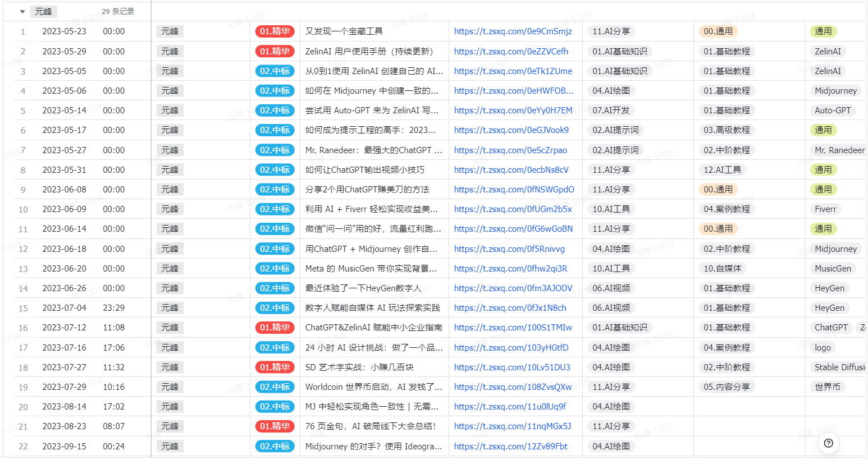Image resolution: width=868 pixels, height=460 pixels.
Task: Select the title 最近体验了一下HeyGen数字人
Action: tap(363, 288)
